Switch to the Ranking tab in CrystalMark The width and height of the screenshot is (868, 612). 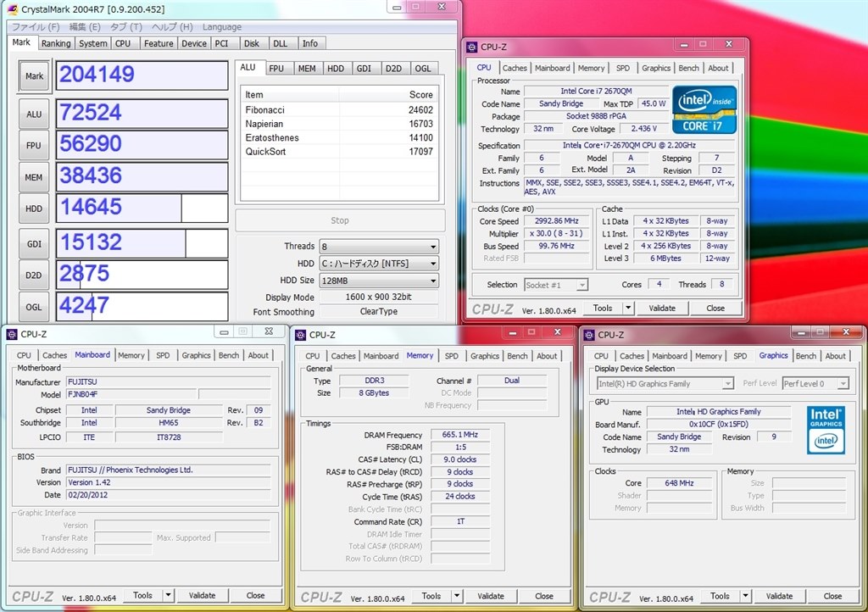pyautogui.click(x=56, y=43)
